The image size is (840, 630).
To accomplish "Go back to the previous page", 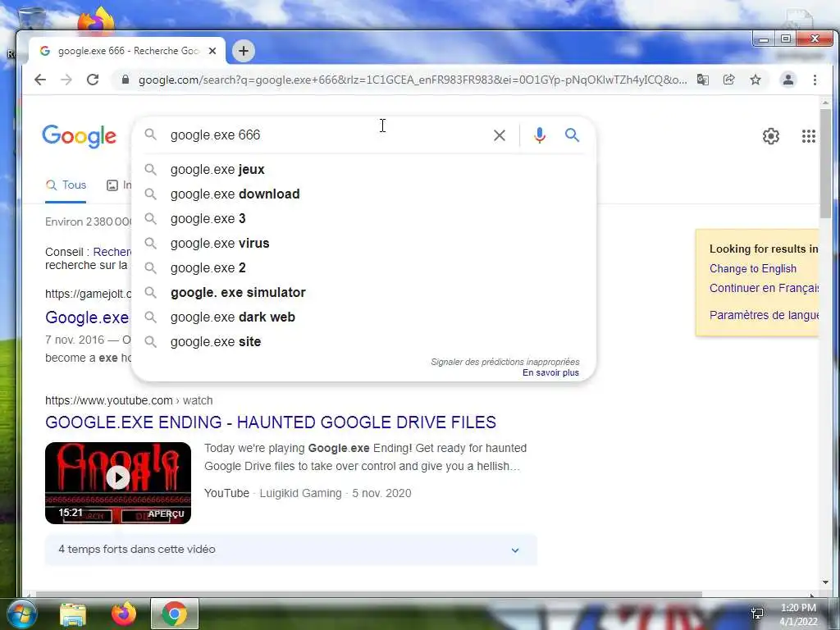I will (x=40, y=80).
